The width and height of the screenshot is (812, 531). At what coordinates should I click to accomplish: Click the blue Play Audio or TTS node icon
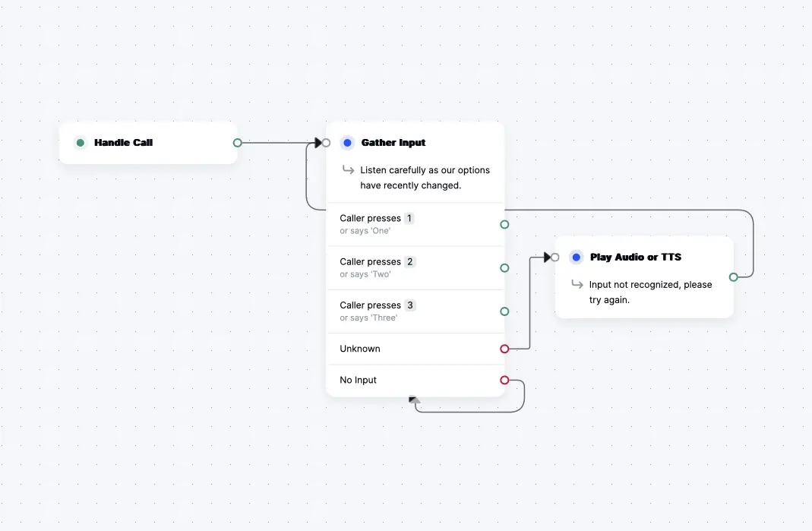577,257
